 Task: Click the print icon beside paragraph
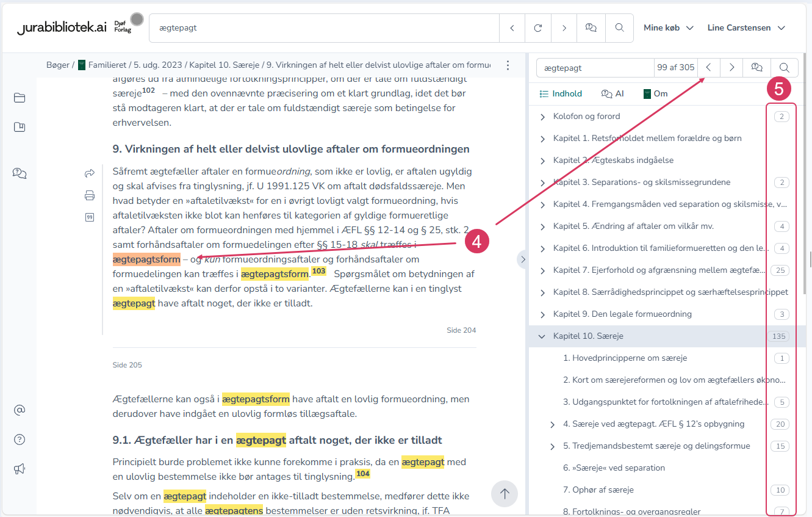coord(90,195)
